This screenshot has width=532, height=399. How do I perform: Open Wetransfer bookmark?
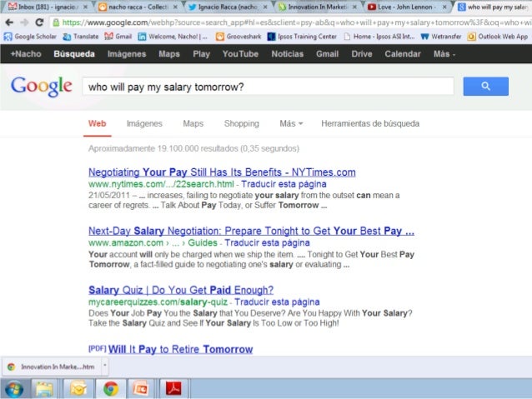(441, 37)
